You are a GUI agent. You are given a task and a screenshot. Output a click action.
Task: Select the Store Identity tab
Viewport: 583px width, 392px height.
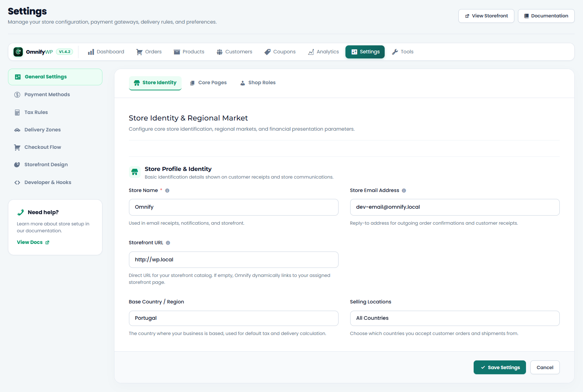(x=155, y=83)
